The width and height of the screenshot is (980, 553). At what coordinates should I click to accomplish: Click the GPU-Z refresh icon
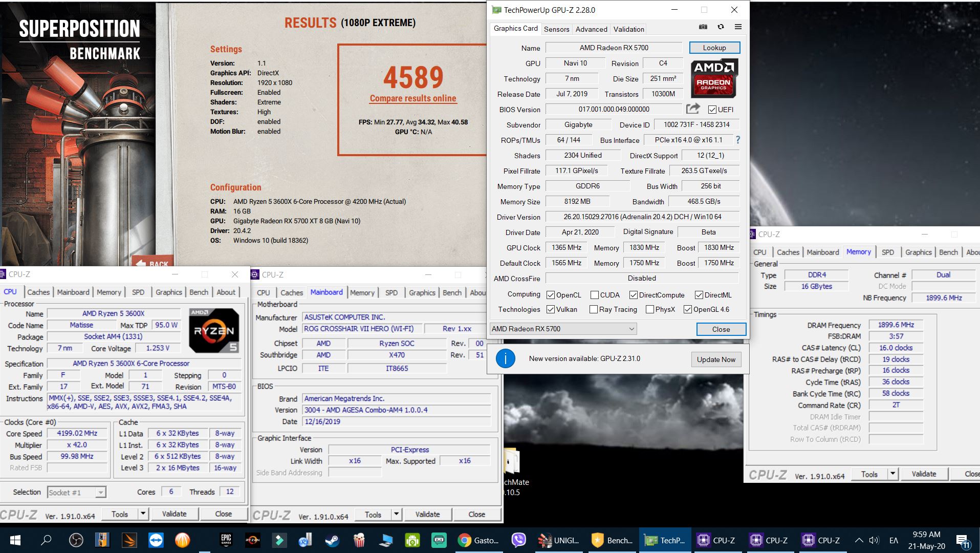click(x=721, y=27)
